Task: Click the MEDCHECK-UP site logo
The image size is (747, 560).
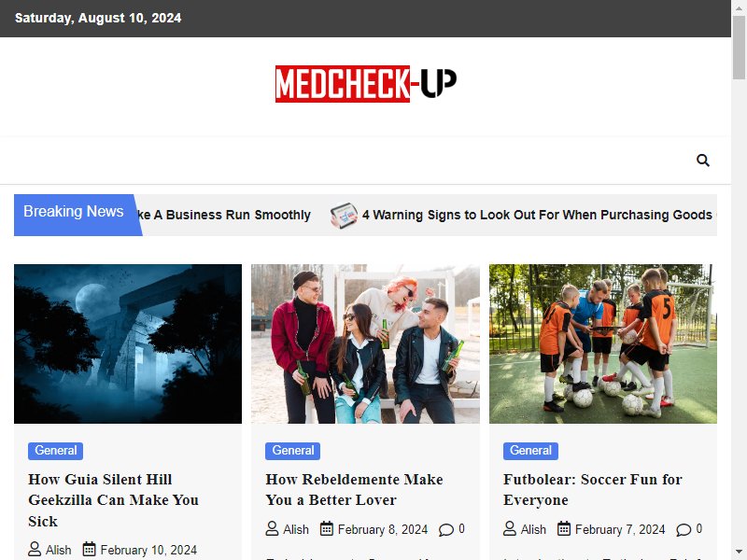Action: tap(366, 84)
